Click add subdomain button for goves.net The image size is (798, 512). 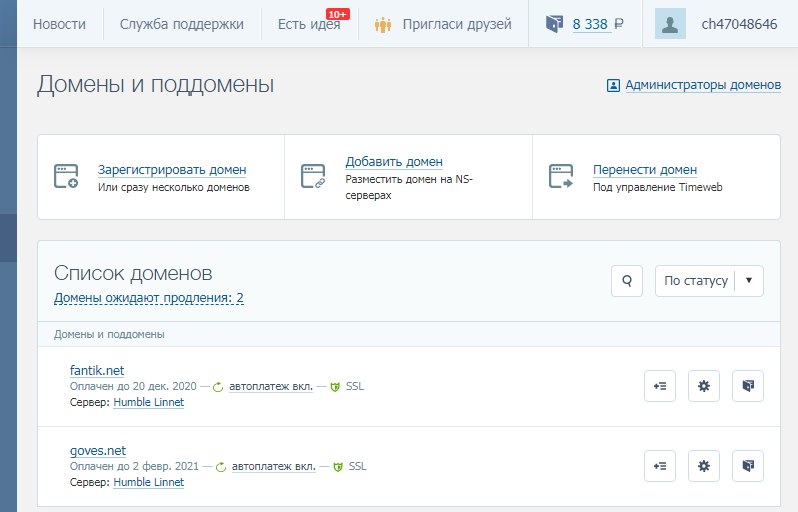coord(660,466)
